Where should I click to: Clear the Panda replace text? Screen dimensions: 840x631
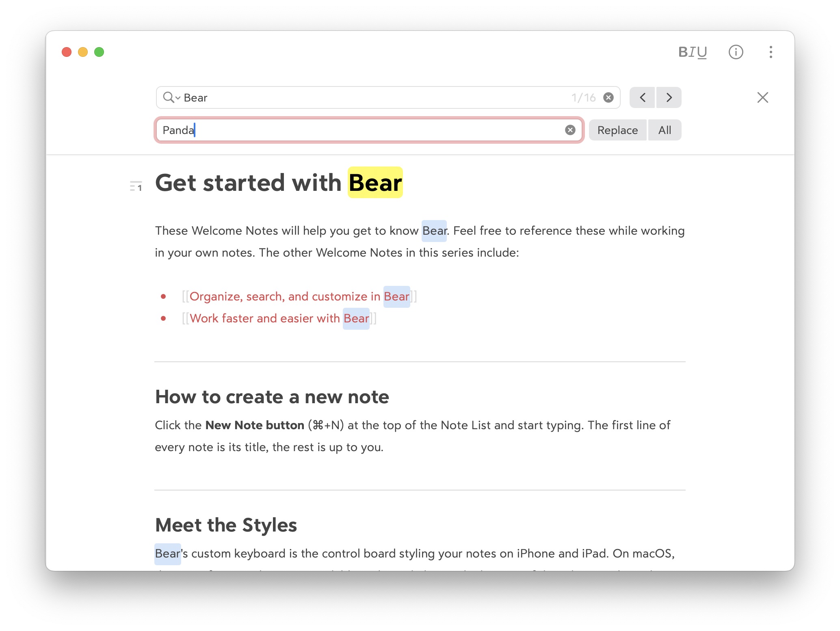coord(570,130)
